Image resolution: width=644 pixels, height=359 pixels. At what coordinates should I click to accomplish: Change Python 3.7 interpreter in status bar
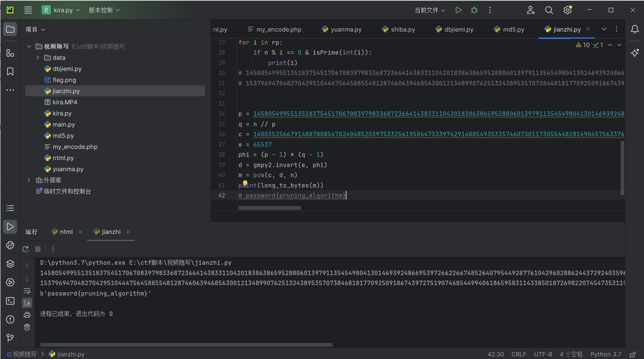click(x=606, y=355)
